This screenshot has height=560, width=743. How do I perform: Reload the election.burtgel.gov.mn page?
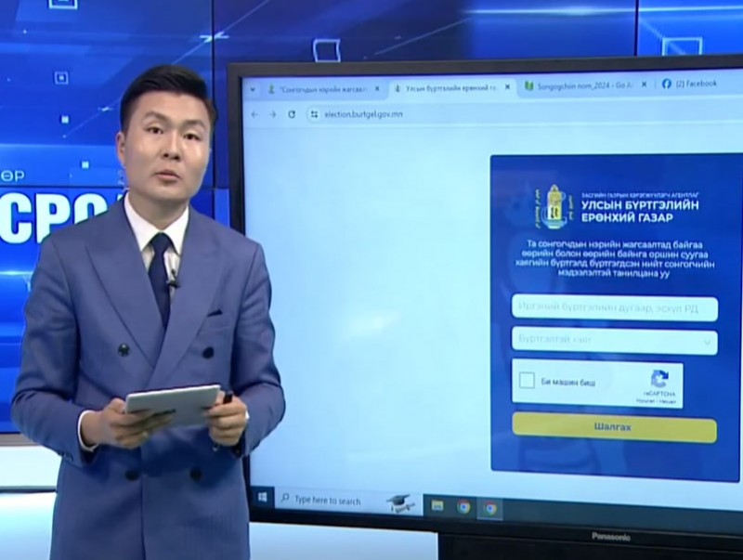pyautogui.click(x=292, y=114)
